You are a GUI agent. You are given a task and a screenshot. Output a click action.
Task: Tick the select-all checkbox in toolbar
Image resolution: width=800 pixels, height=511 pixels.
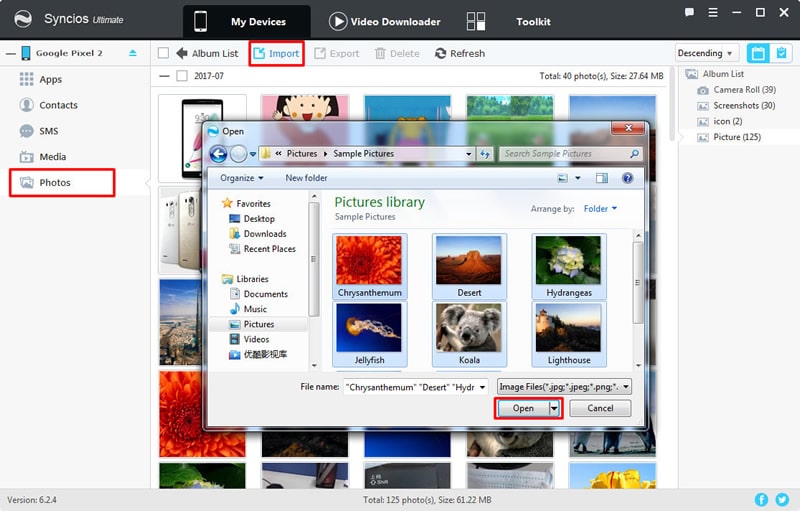[163, 53]
